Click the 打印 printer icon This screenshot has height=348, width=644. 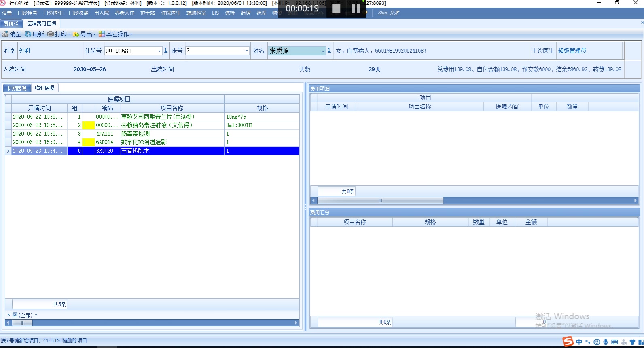pos(51,34)
